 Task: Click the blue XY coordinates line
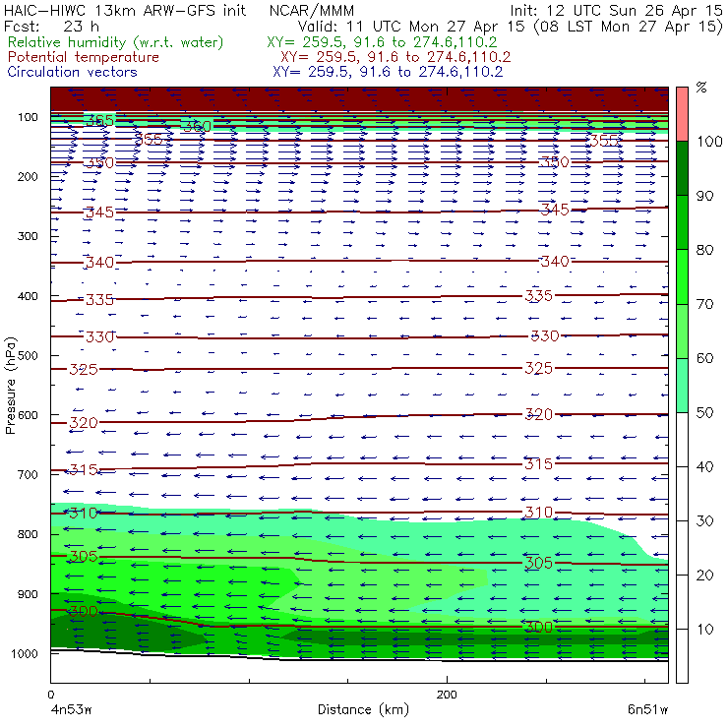click(x=388, y=72)
